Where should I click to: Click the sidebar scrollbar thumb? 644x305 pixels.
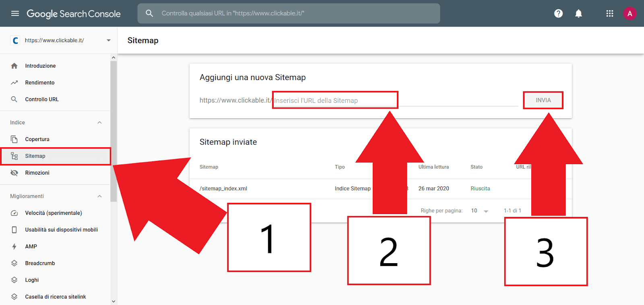(114, 131)
